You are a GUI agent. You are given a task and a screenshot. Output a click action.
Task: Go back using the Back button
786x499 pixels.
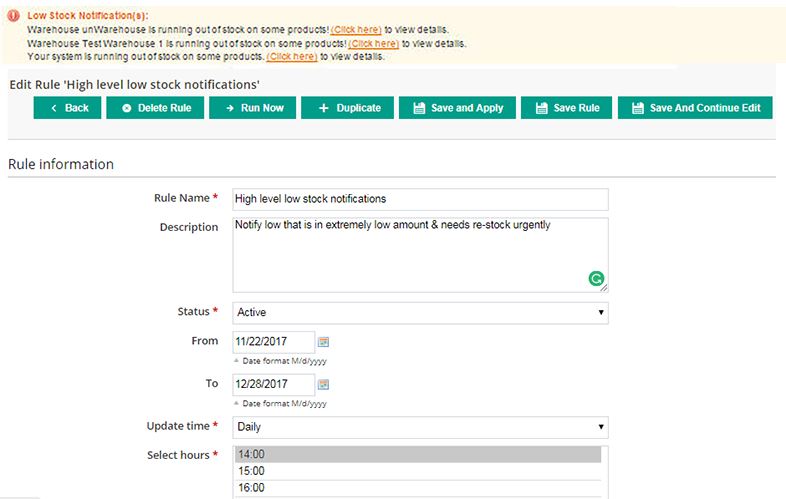pos(67,108)
